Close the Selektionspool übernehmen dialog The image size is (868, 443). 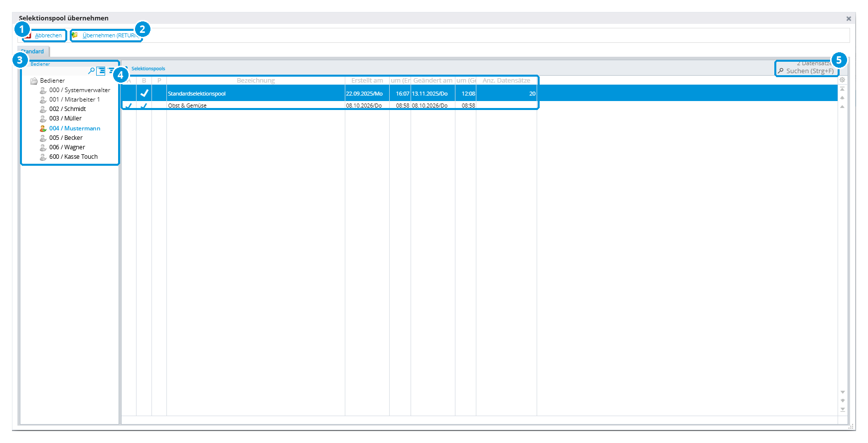point(849,18)
